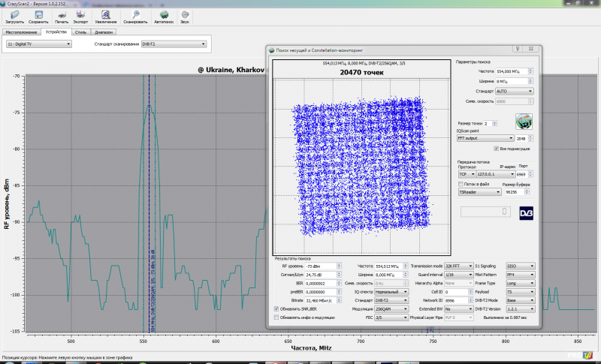This screenshot has height=364, width=601.
Task: Uncheck the Все поднесущие checkbox
Action: click(496, 149)
